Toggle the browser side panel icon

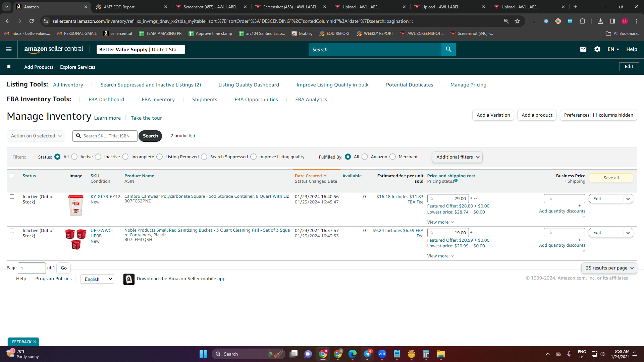click(612, 21)
